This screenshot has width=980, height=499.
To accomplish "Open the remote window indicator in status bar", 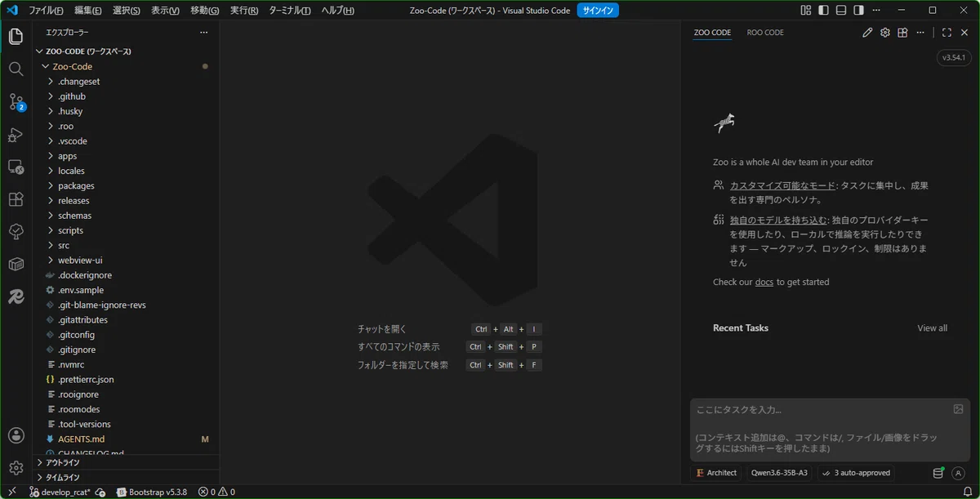I will (x=11, y=492).
